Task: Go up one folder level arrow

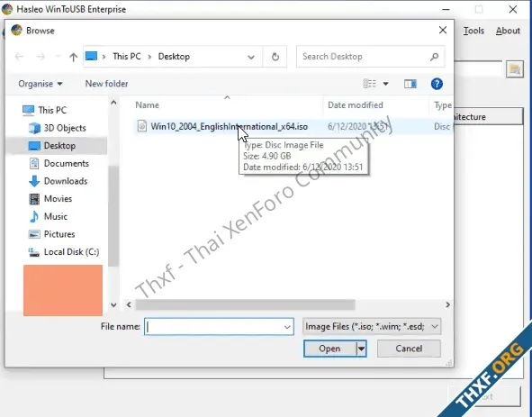Action: 73,57
